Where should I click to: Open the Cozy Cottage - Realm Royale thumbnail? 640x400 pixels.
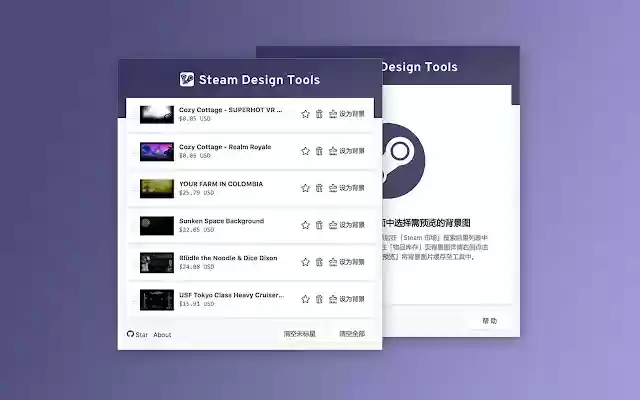(157, 151)
